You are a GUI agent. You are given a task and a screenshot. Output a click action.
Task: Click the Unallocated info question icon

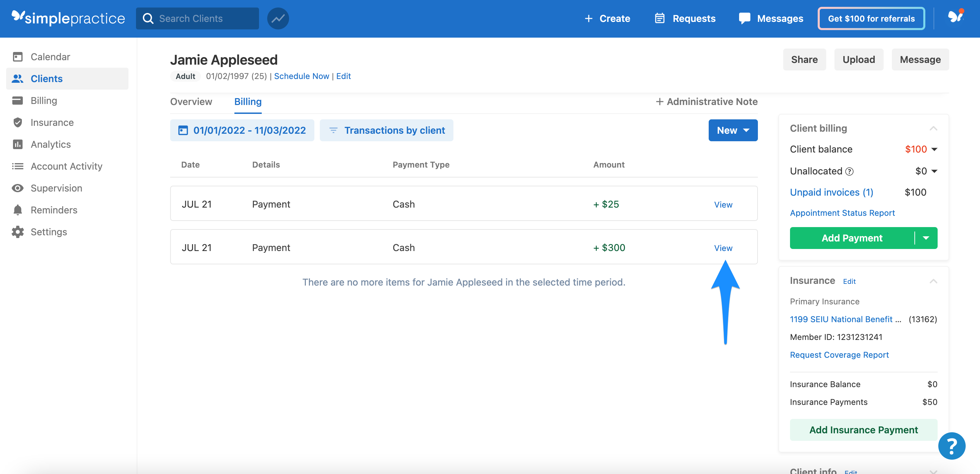[849, 171]
